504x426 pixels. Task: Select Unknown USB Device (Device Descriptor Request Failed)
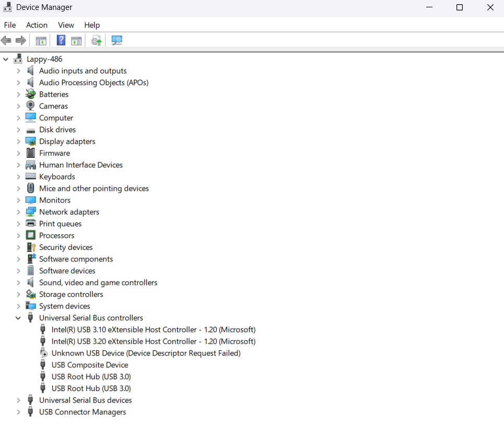click(x=146, y=353)
